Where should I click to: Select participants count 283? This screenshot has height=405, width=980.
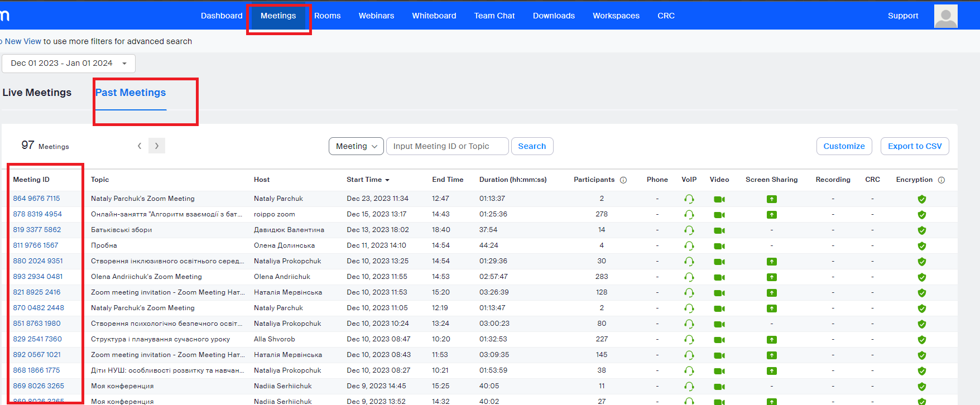[602, 277]
